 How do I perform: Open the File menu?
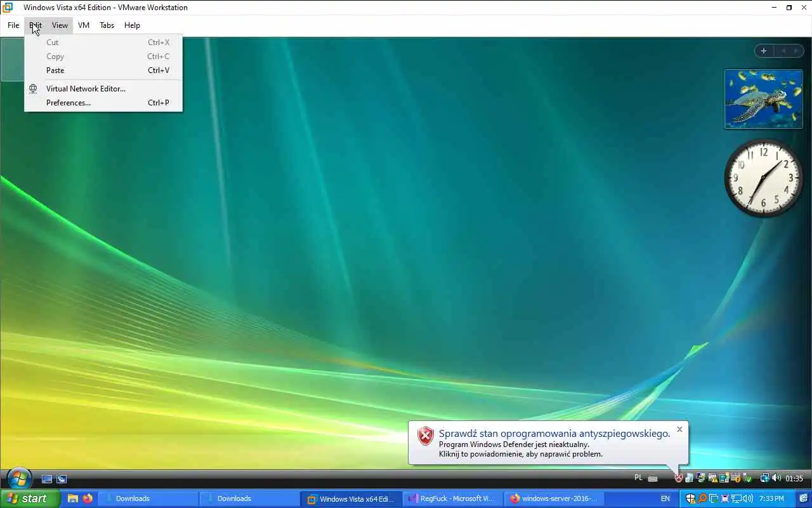13,25
